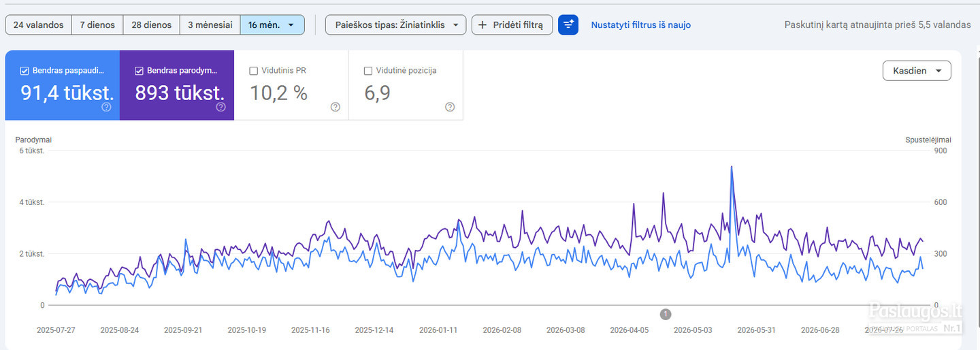The width and height of the screenshot is (980, 350).
Task: Select the 24 valandos range tab
Action: (x=38, y=25)
